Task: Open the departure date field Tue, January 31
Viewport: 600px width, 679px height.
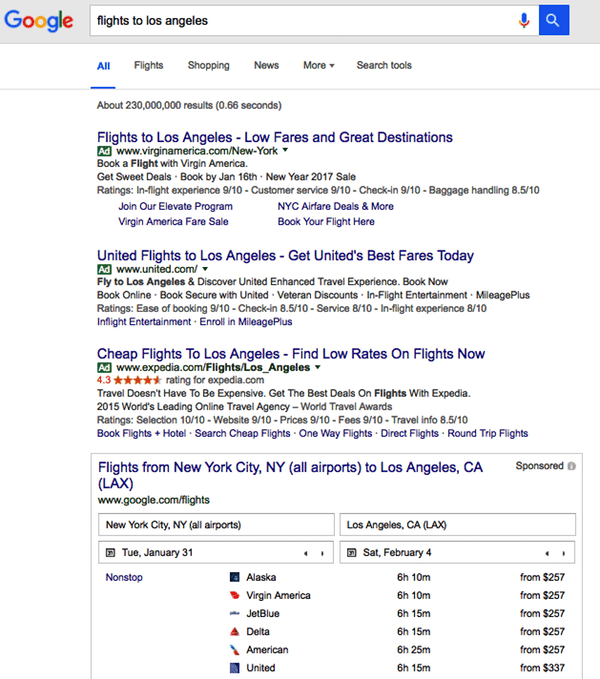Action: (216, 553)
